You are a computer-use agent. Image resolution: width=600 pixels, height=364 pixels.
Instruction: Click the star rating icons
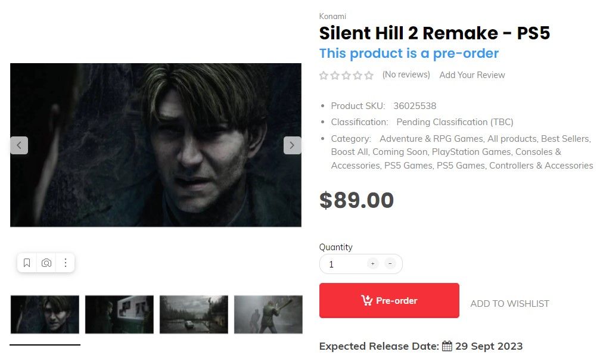346,75
